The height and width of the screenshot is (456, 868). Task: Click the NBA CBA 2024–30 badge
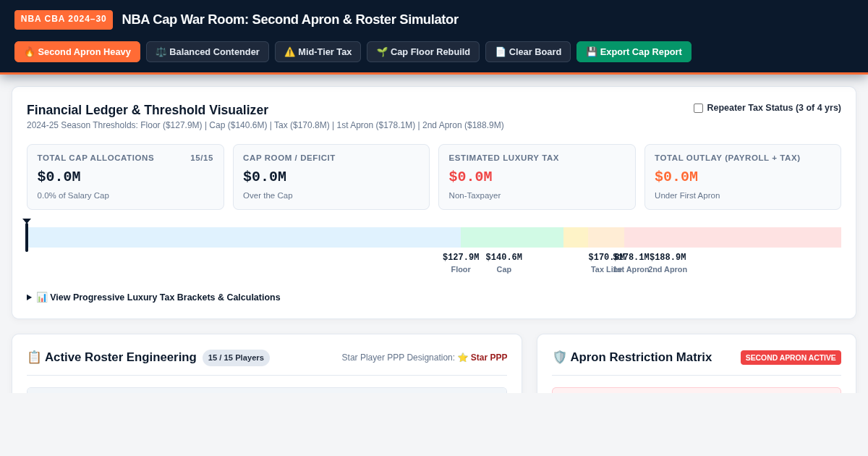click(x=64, y=20)
